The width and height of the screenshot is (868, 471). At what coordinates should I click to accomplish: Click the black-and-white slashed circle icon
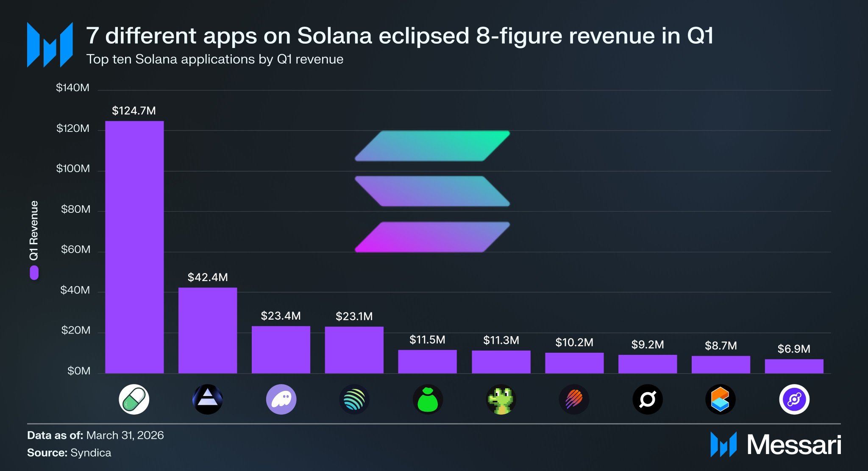[648, 399]
